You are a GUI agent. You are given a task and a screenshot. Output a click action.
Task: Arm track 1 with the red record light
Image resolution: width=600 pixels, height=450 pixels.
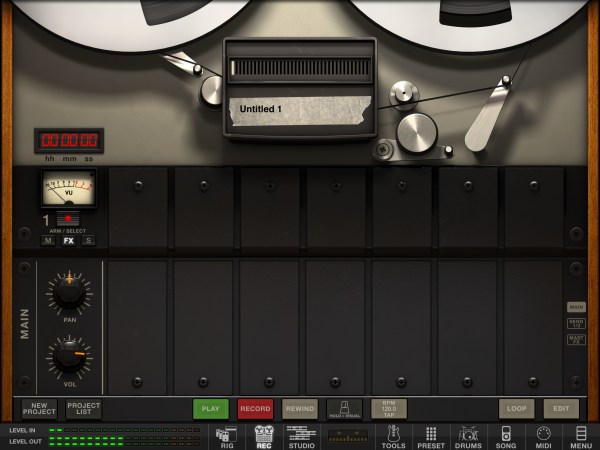click(x=68, y=219)
